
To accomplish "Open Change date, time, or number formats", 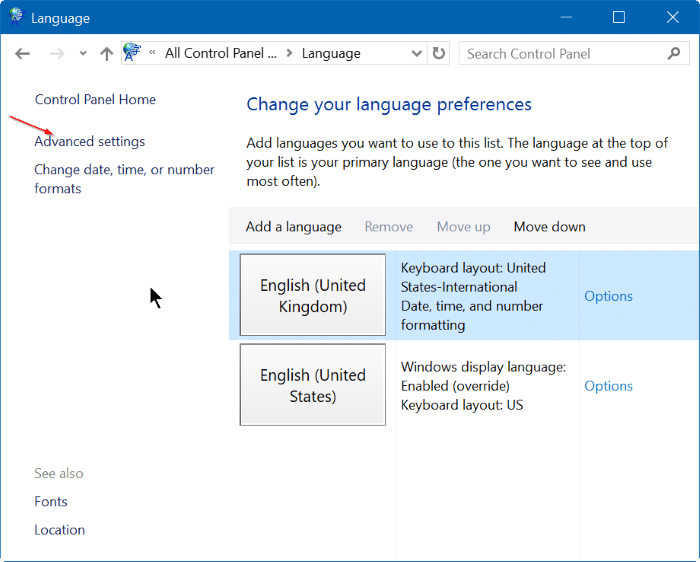I will point(124,179).
